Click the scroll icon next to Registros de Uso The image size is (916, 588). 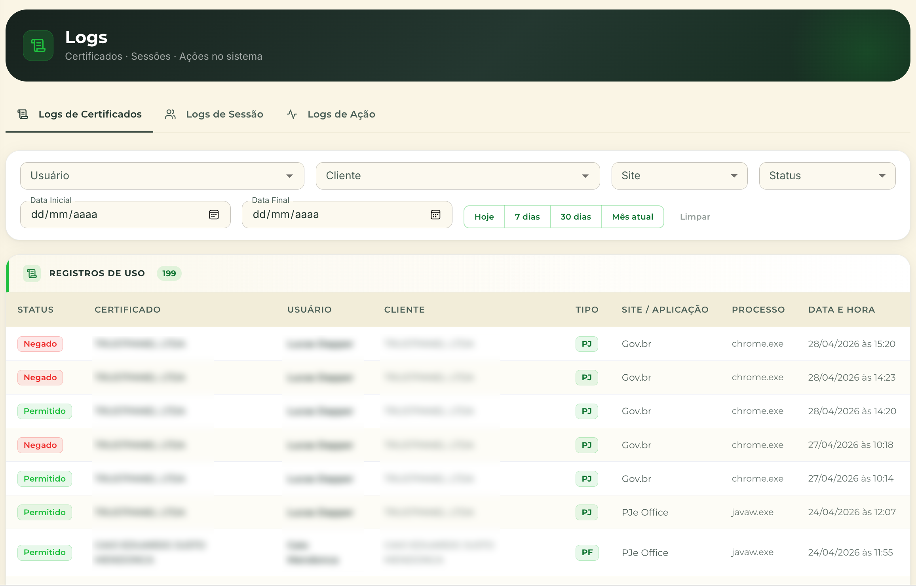coord(32,273)
